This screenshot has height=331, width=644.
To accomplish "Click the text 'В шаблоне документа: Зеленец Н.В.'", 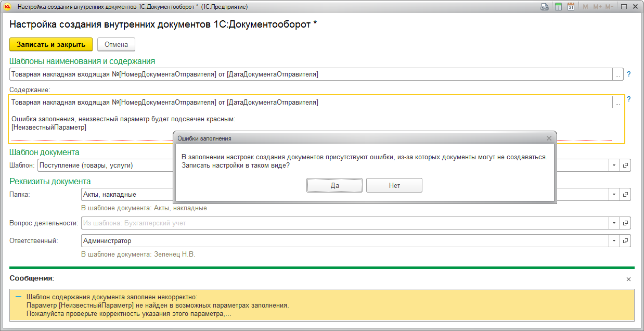I will [x=138, y=254].
